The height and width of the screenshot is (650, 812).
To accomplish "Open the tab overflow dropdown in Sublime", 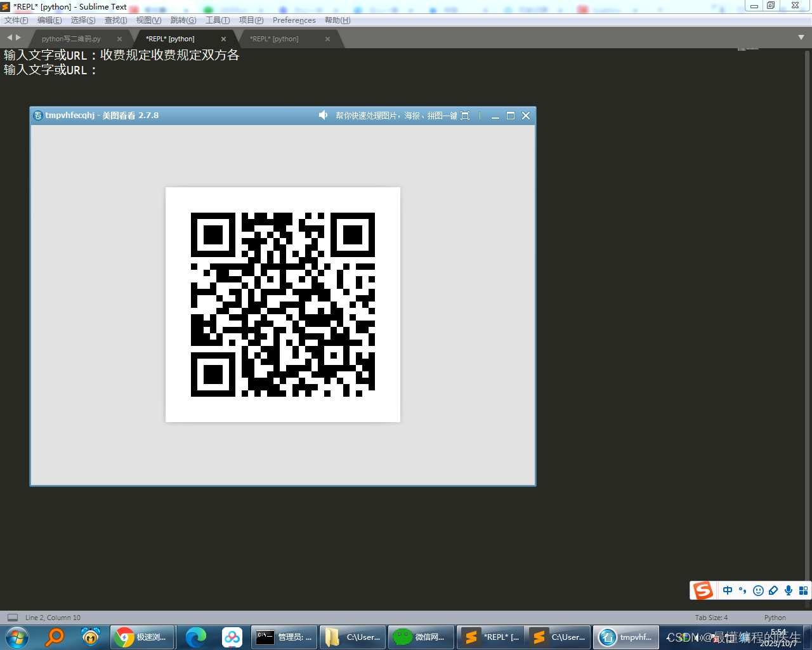I will coord(801,37).
